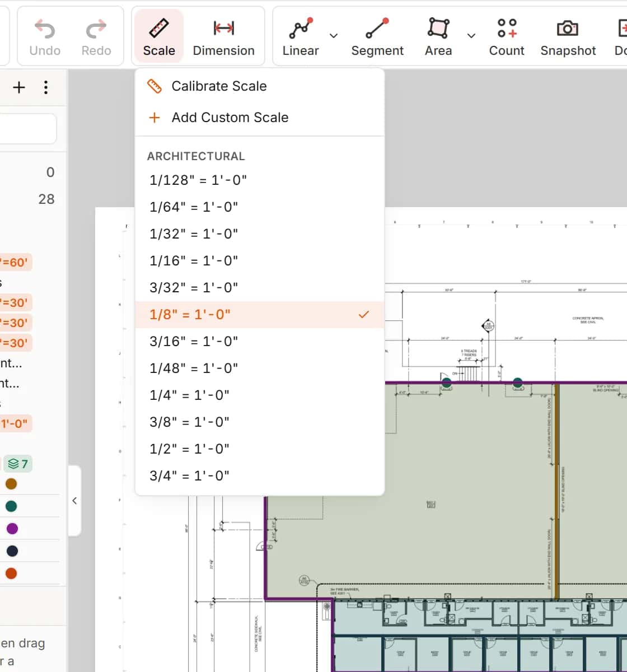Select the Dimension tool

[x=224, y=37]
